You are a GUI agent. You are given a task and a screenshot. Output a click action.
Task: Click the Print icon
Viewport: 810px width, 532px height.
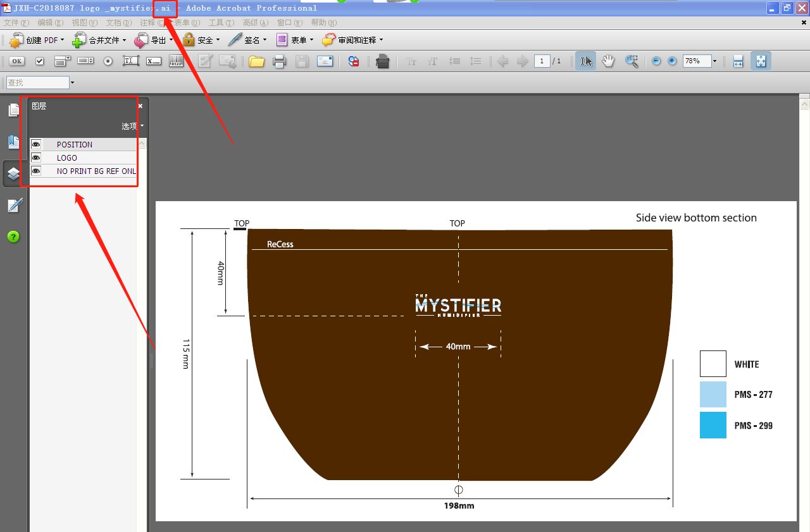click(279, 61)
